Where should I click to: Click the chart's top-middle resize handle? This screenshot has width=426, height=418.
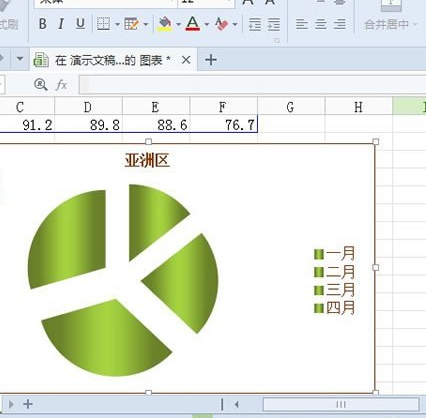pos(149,142)
